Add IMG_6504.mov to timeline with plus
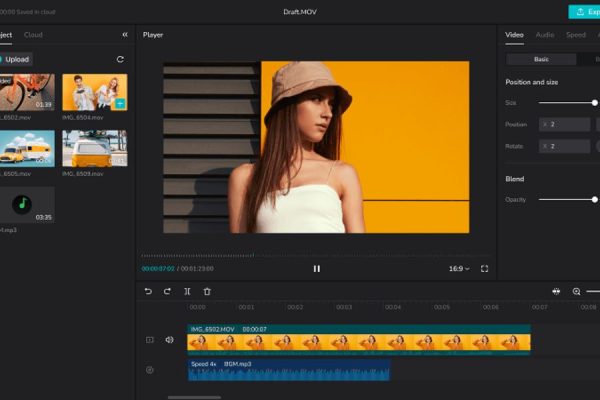 click(119, 103)
